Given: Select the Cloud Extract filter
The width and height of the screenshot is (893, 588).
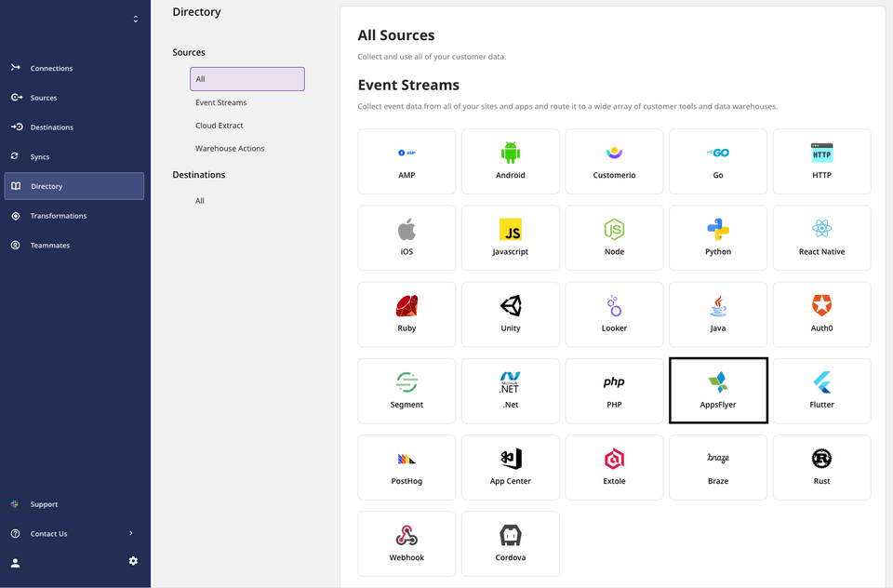Looking at the screenshot, I should pos(219,125).
